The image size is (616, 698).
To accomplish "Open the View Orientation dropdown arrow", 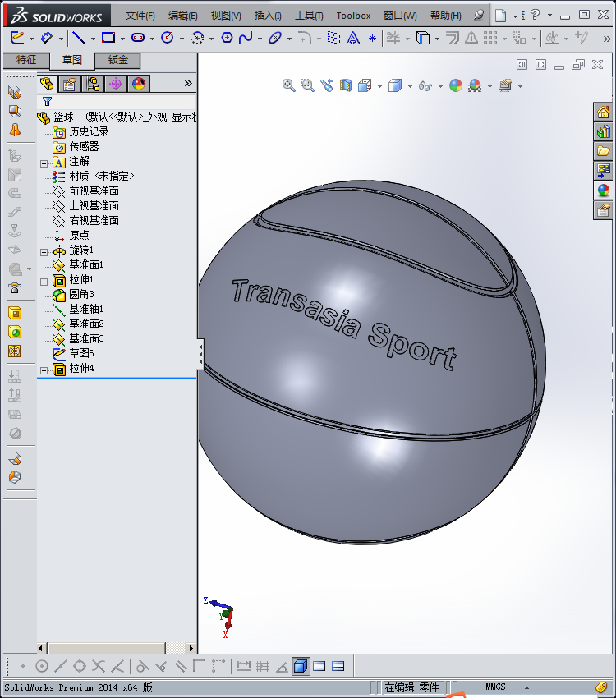I will (379, 86).
